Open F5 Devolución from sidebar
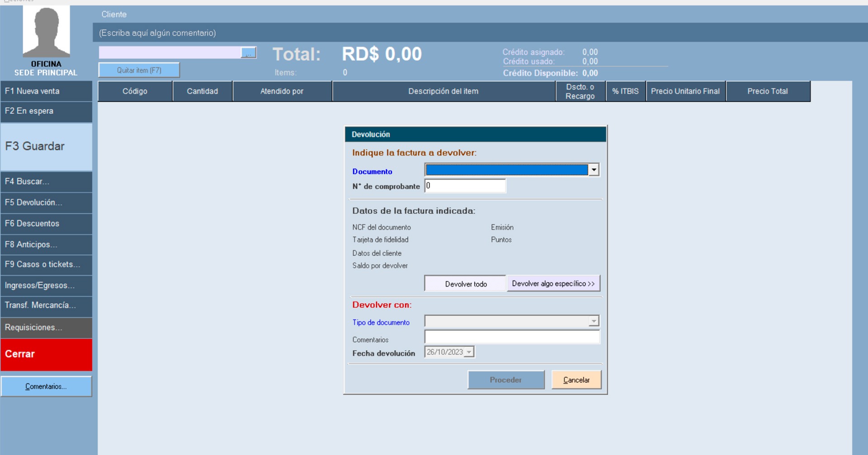The width and height of the screenshot is (868, 455). click(x=46, y=203)
